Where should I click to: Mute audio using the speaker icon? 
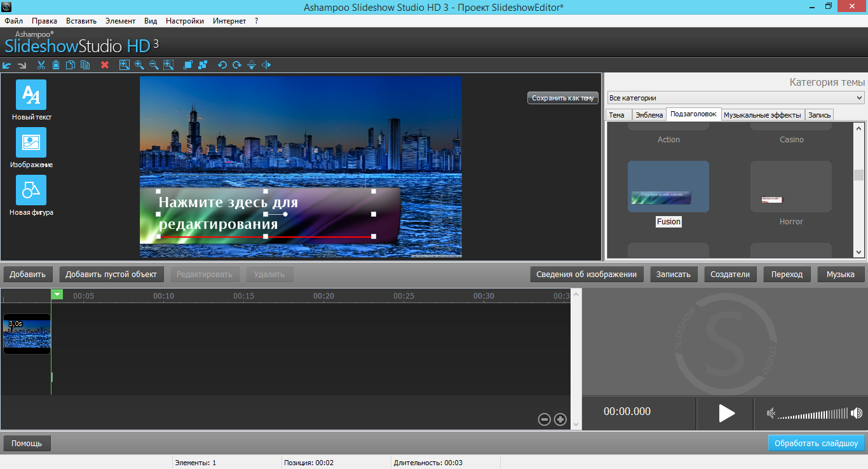tap(771, 414)
